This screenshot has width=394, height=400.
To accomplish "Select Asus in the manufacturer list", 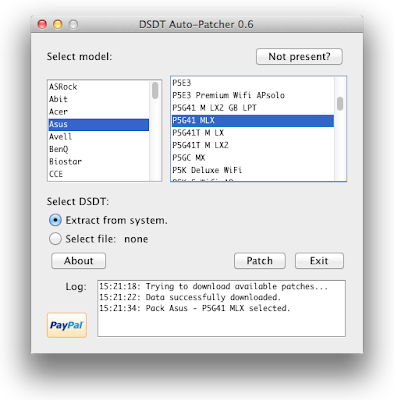I will [x=99, y=124].
